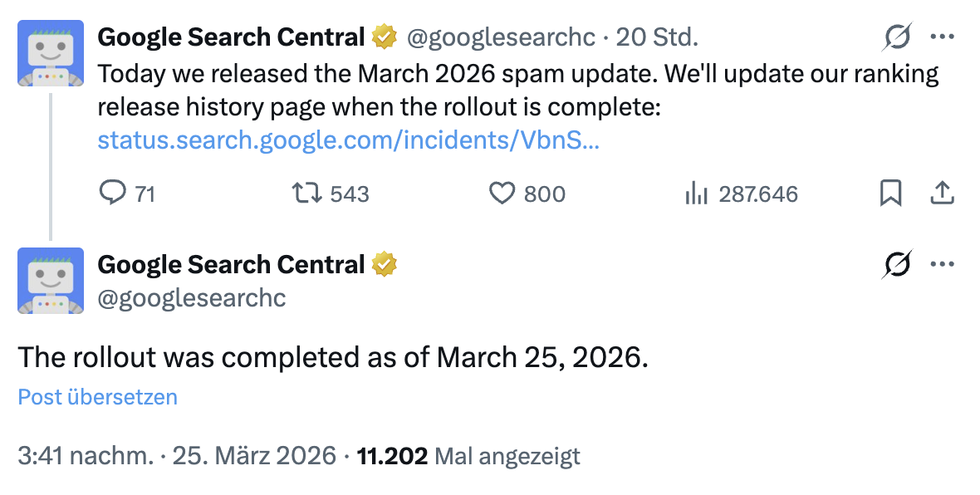
Task: Translate the reply via Post übersetzen
Action: pyautogui.click(x=96, y=397)
